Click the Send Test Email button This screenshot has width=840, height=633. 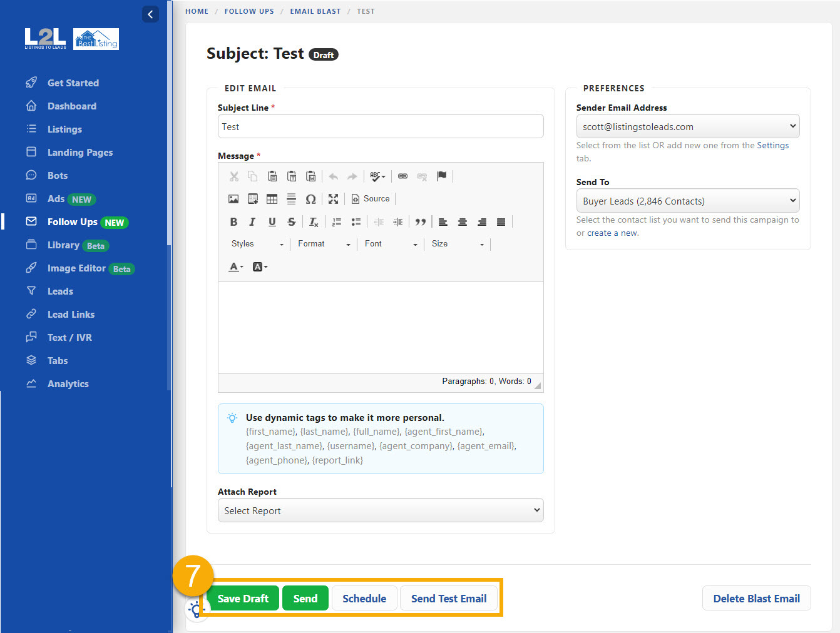[x=448, y=598]
